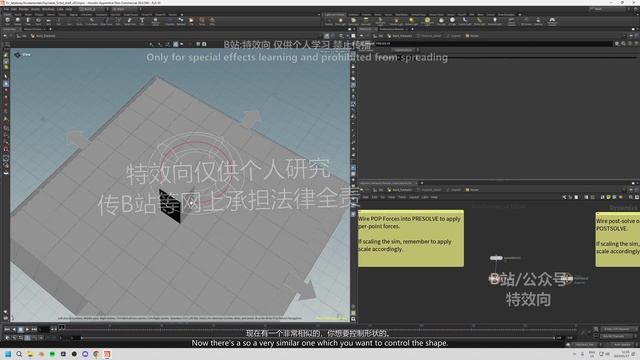Select the PRESOLVE yellow sticky note

[411, 238]
